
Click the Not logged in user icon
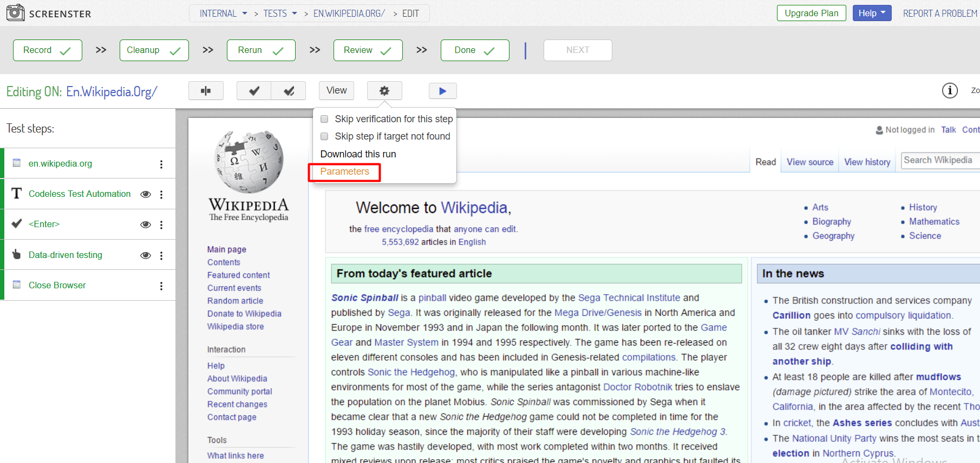pos(879,130)
